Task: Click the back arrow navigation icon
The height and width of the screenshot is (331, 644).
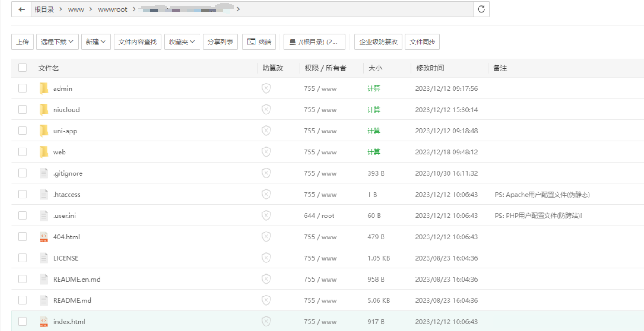Action: (21, 10)
